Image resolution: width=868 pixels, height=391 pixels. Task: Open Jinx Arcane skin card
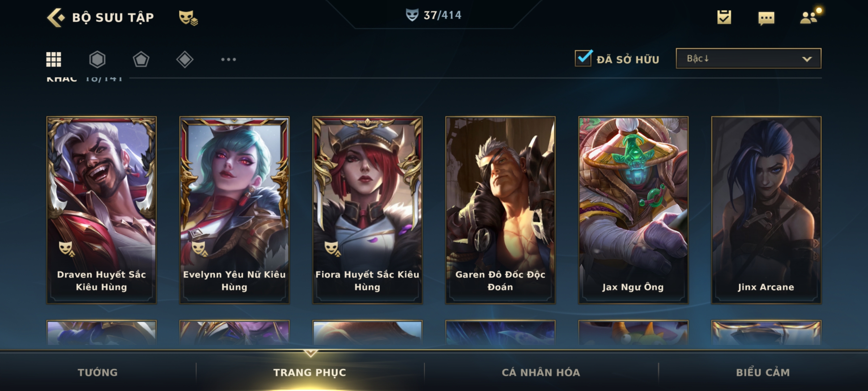[x=766, y=210]
